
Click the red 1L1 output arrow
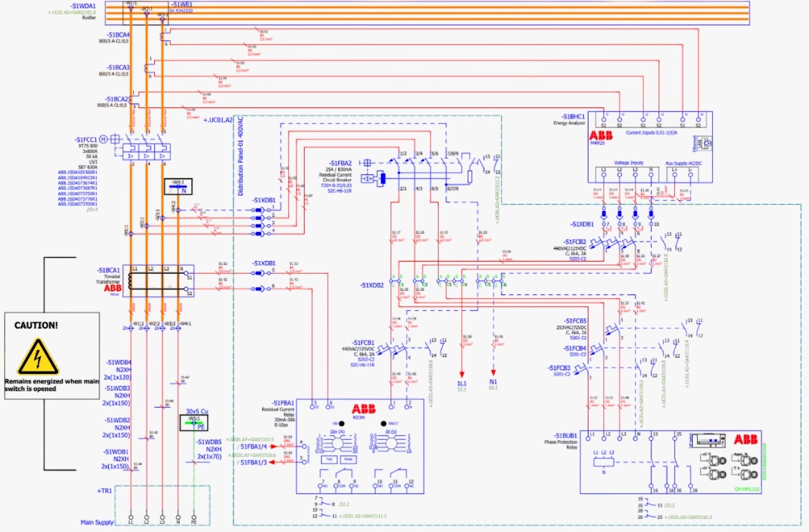point(462,373)
